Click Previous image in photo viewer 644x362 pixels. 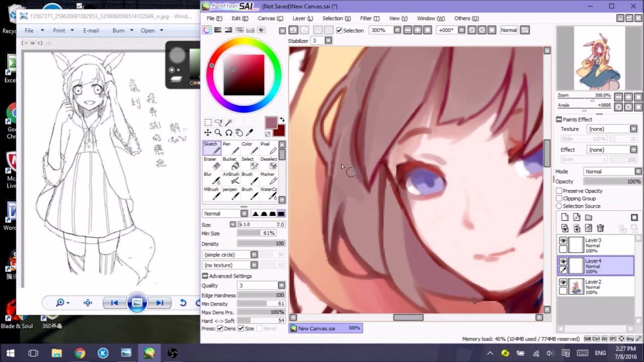114,303
